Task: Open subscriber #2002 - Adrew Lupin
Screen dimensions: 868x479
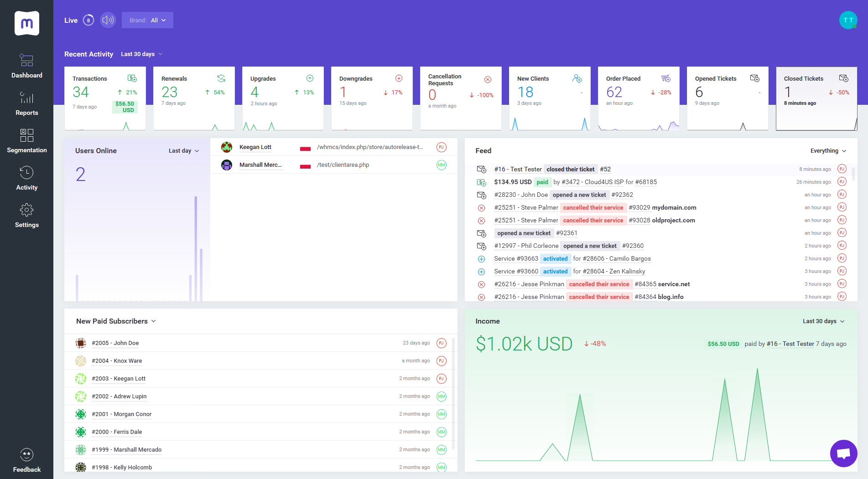Action: pyautogui.click(x=119, y=397)
